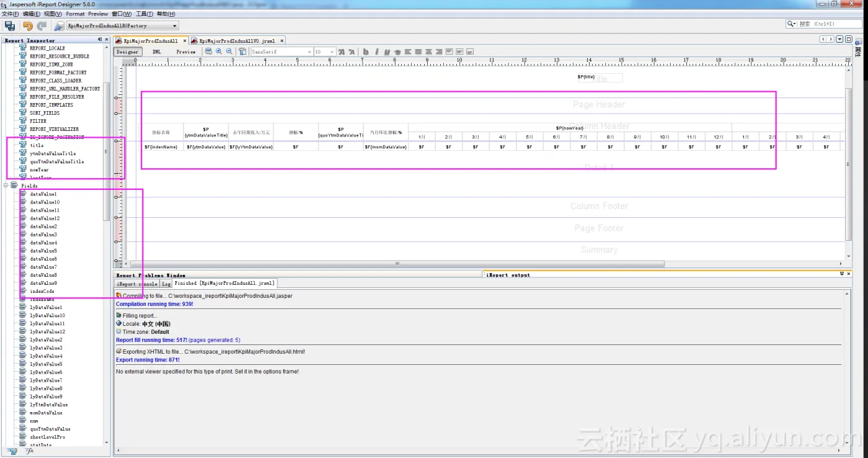
Task: Toggle underline formatting
Action: point(387,52)
